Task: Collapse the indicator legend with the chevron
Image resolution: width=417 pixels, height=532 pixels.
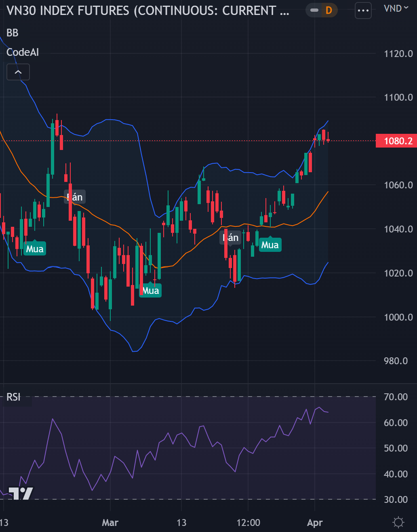Action: 18,72
